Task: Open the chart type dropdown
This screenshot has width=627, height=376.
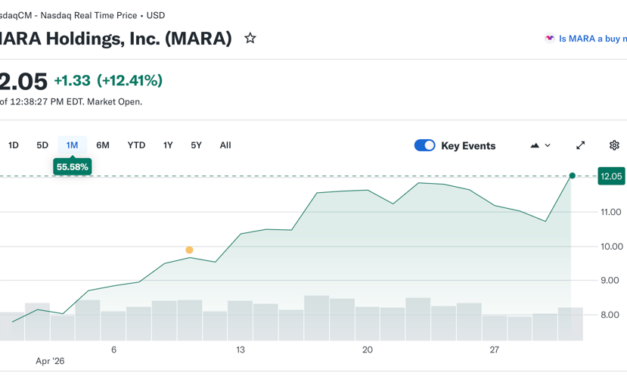Action: [540, 145]
